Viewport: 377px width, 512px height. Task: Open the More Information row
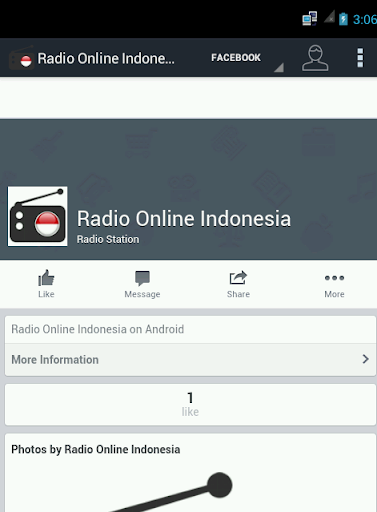pos(190,360)
